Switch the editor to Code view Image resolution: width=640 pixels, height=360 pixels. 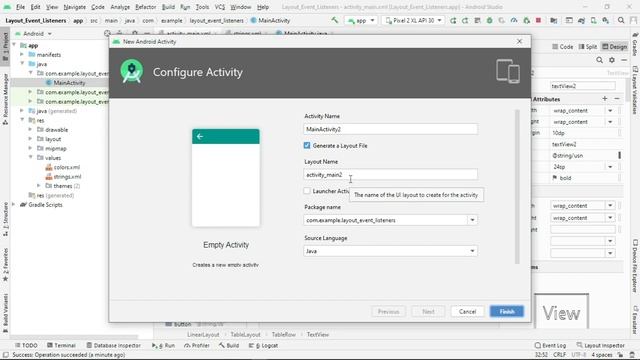562,47
